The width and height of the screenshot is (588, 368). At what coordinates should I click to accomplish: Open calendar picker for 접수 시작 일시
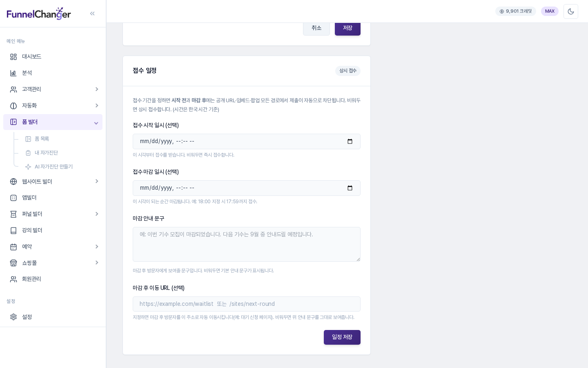[350, 141]
